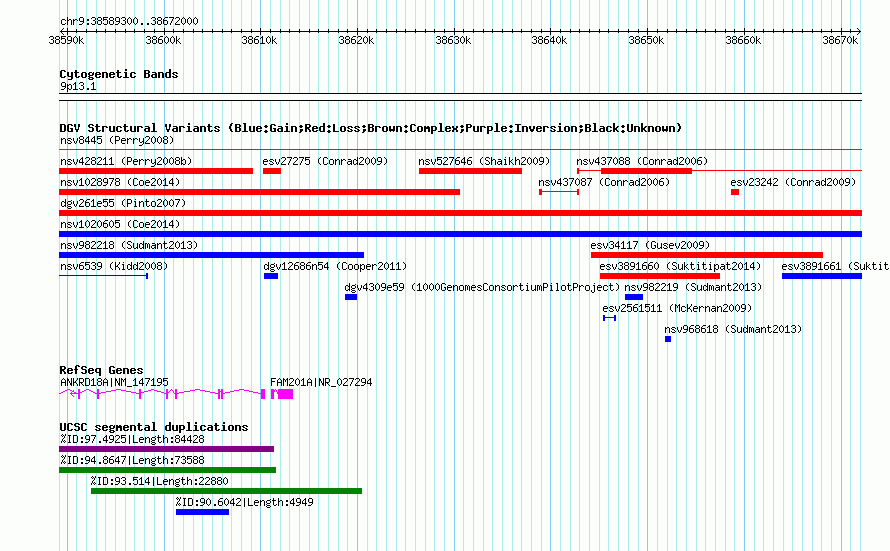Click the 38650k ruler tick
This screenshot has height=551, width=890.
click(x=646, y=40)
